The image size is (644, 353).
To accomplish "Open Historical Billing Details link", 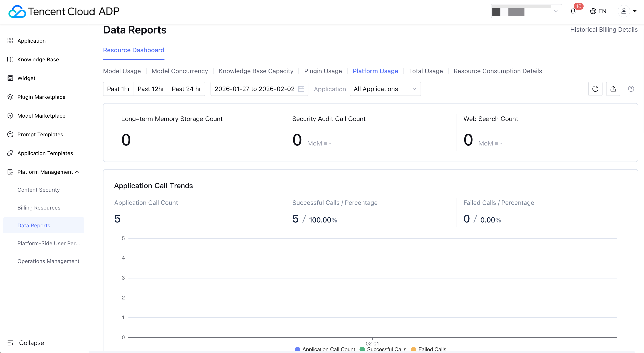I will [603, 29].
